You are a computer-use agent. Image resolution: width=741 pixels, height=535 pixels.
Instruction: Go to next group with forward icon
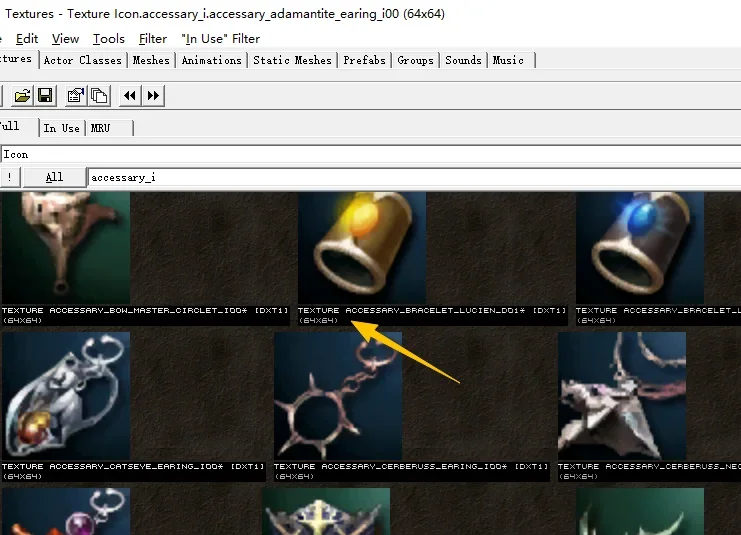tap(153, 96)
